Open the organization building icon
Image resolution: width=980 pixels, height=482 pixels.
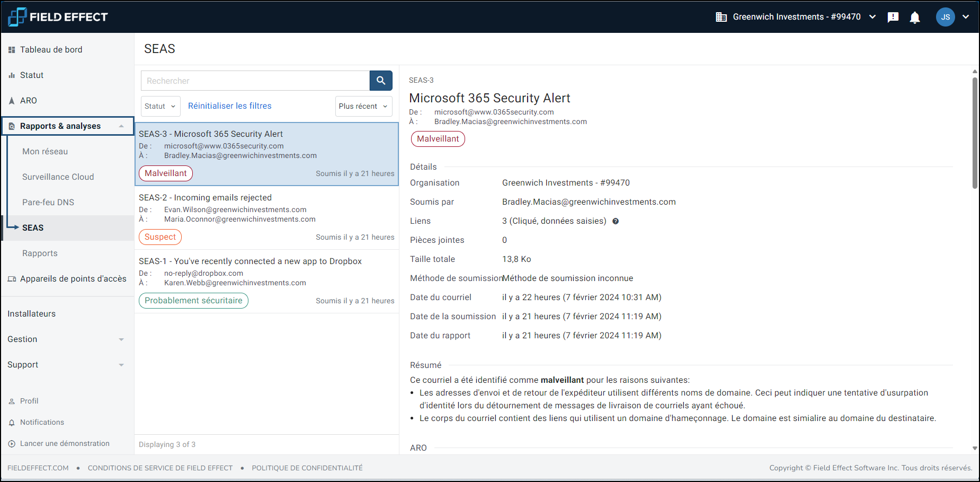[721, 17]
